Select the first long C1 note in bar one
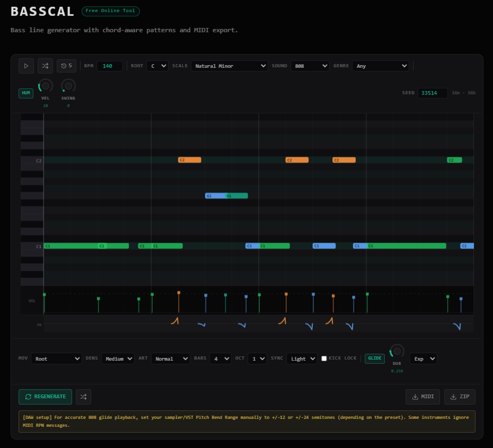Screen dimensions: 493x448 (x=71, y=246)
